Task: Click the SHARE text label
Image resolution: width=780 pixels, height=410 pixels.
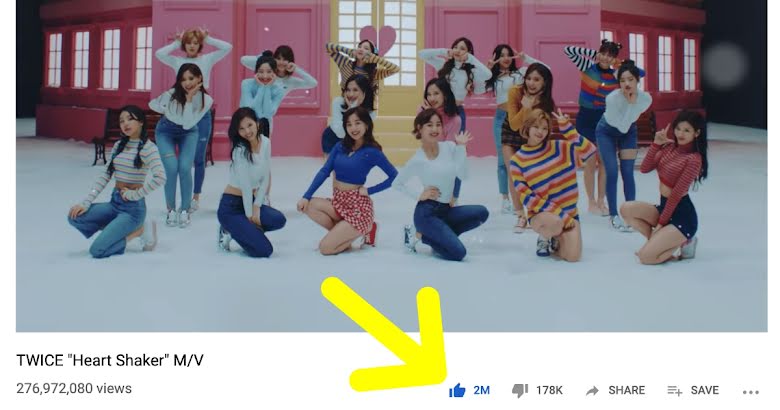Action: (626, 391)
